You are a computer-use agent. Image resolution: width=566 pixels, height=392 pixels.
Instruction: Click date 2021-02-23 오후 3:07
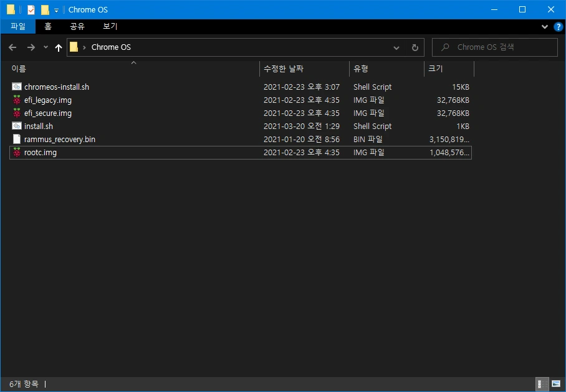(302, 87)
